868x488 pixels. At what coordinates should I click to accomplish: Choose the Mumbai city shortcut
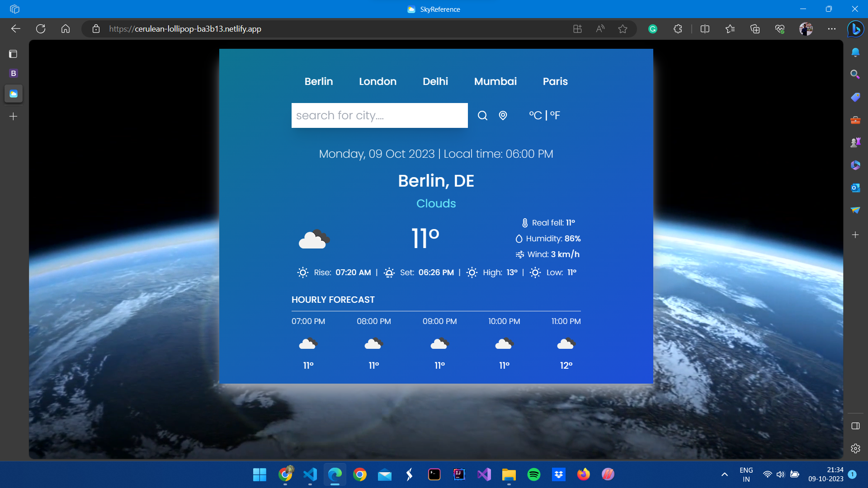point(495,81)
